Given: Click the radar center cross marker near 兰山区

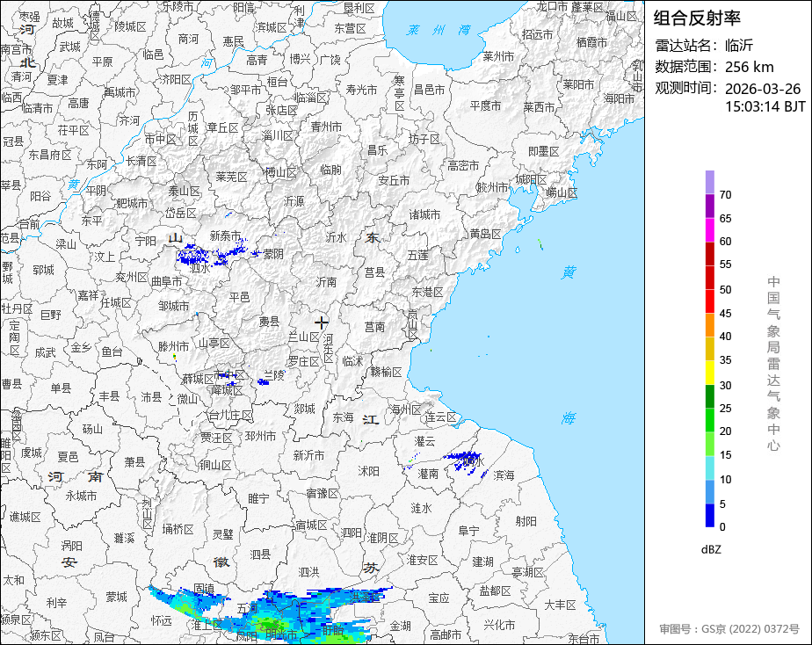Looking at the screenshot, I should pyautogui.click(x=321, y=322).
